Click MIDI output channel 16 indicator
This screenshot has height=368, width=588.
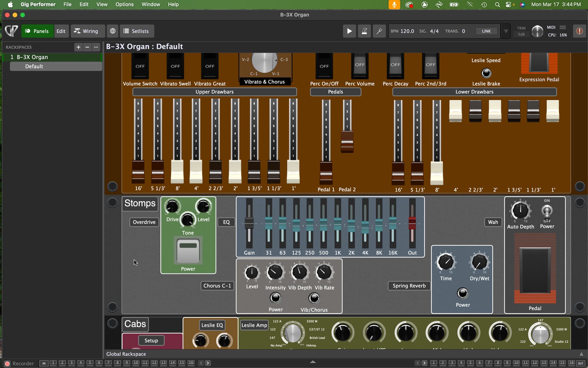tap(571, 363)
